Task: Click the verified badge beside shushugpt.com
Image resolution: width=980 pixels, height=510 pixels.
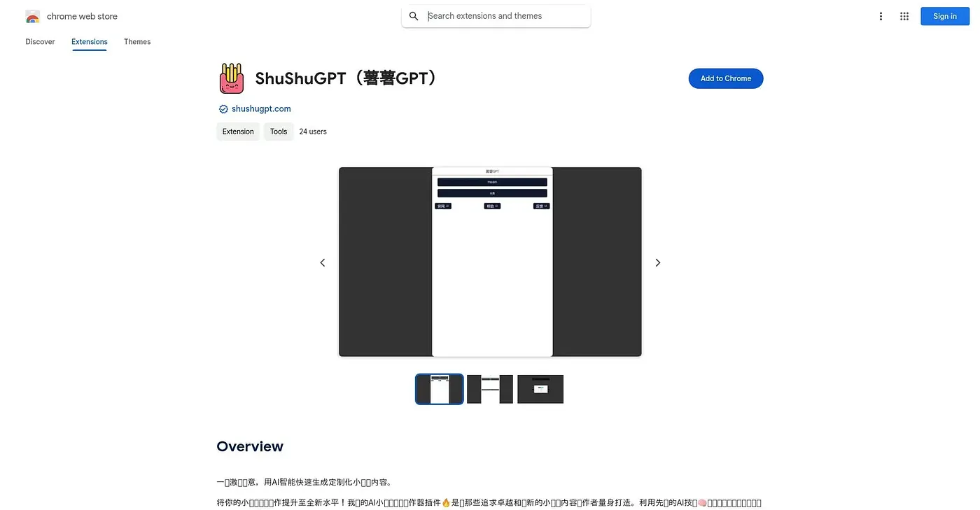Action: click(223, 109)
